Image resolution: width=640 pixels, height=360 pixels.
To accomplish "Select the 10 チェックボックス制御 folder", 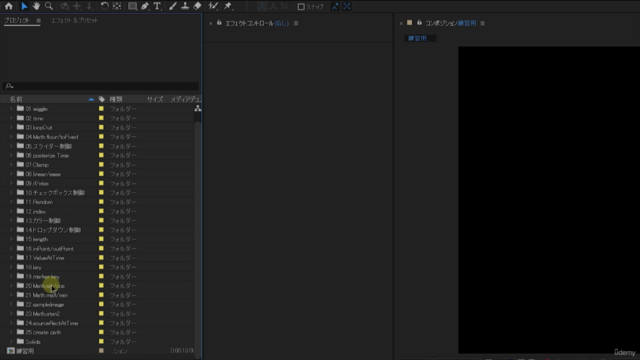I will 55,193.
